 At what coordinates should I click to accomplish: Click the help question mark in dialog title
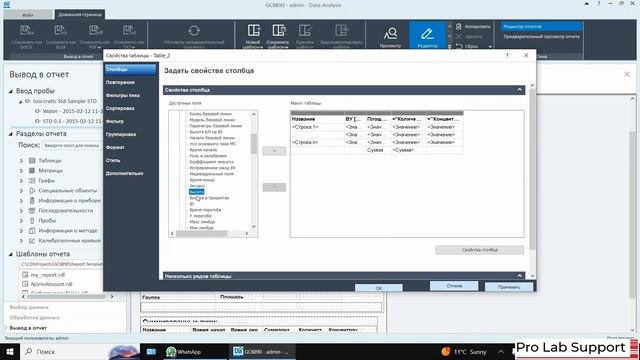507,55
